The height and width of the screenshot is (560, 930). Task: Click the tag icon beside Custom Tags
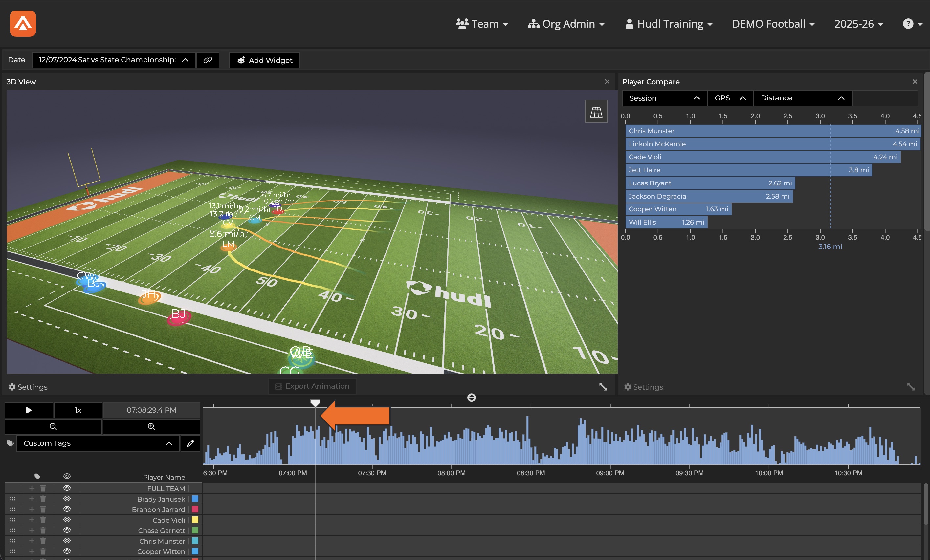(x=10, y=443)
